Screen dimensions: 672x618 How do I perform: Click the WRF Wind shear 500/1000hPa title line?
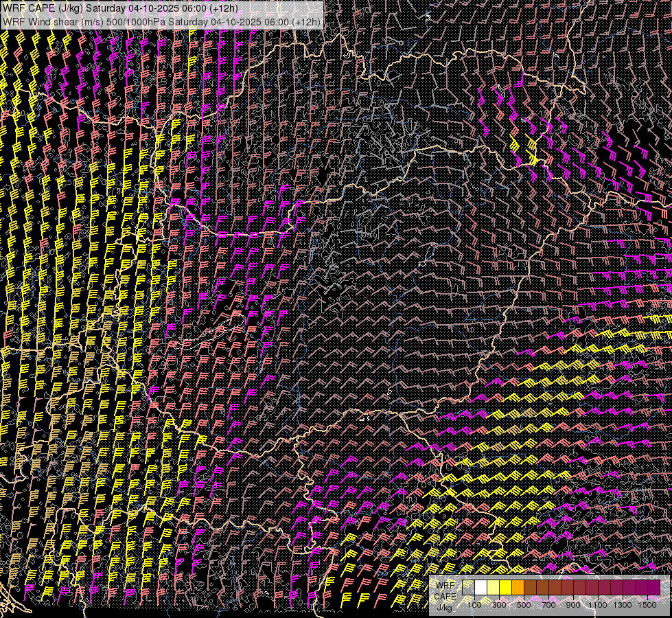pos(162,22)
